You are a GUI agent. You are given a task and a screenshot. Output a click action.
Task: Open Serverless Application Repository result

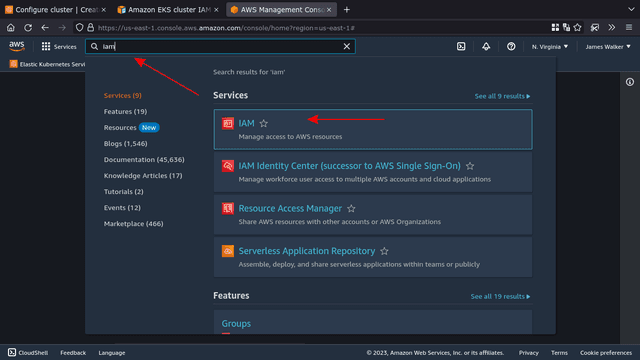pyautogui.click(x=307, y=251)
